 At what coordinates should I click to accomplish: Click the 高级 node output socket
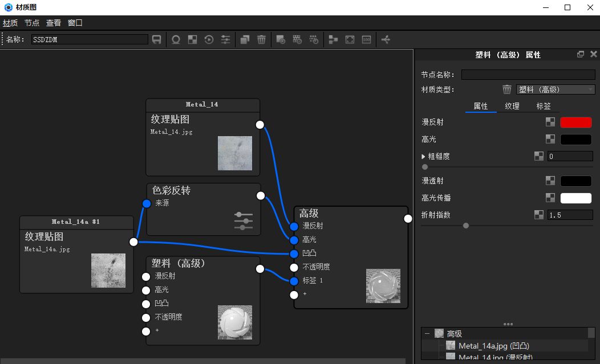(408, 218)
